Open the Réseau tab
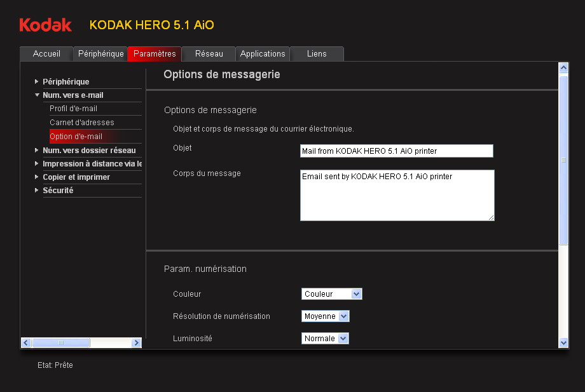Viewport: 585px width, 392px height. tap(209, 54)
